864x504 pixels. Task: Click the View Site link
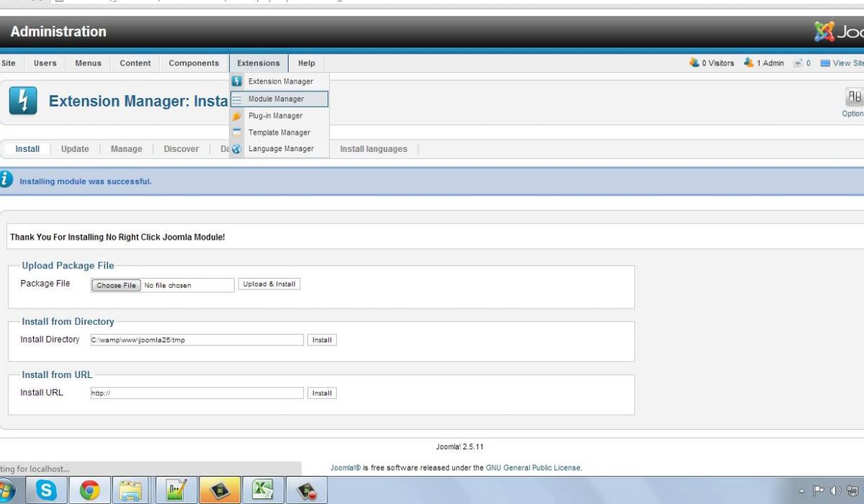click(x=847, y=63)
